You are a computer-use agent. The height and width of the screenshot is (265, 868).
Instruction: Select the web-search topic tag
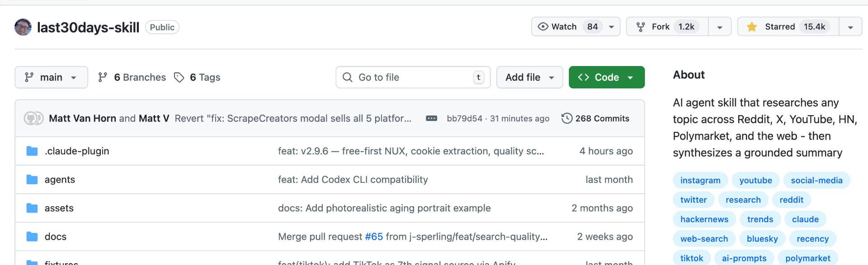[704, 238]
